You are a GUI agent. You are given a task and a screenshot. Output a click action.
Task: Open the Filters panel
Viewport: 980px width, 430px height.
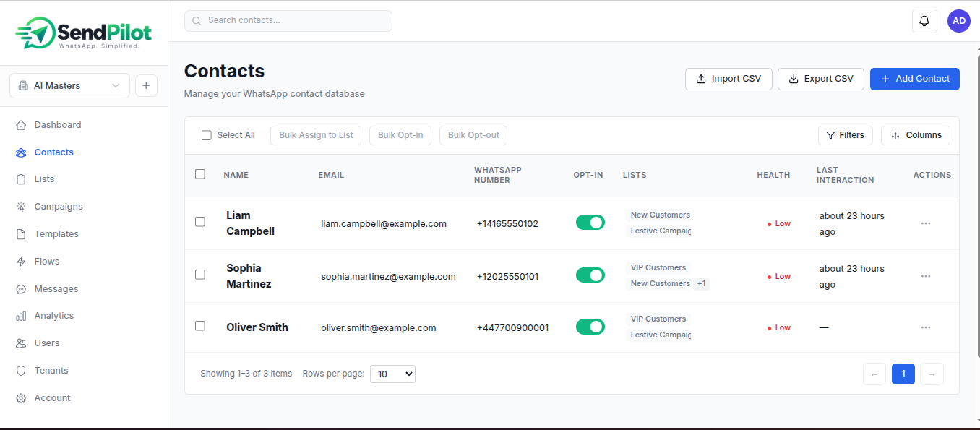846,135
